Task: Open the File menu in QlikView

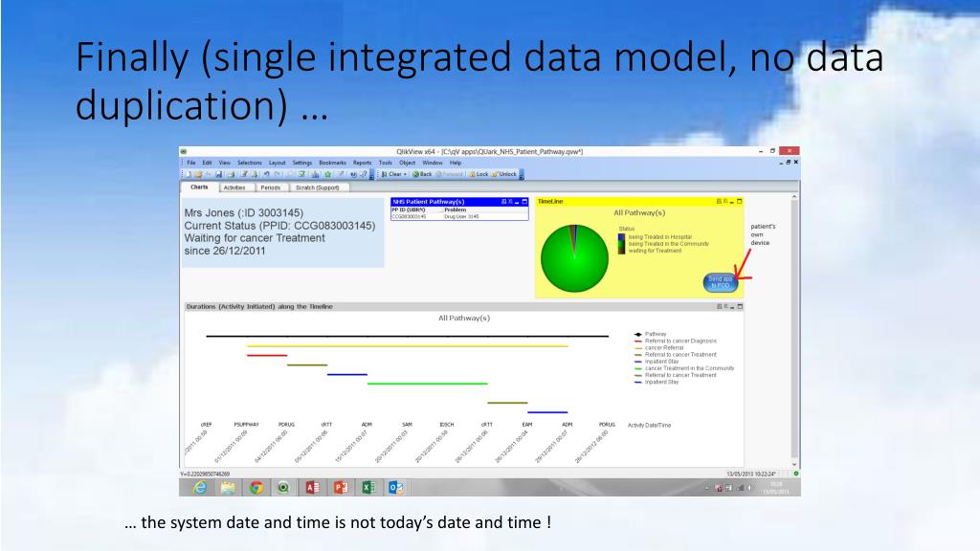Action: point(191,163)
